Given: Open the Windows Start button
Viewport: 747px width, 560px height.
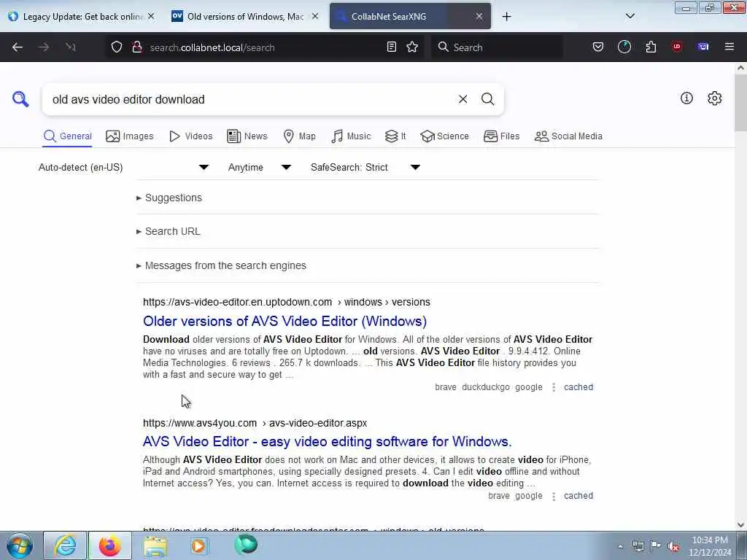Looking at the screenshot, I should pyautogui.click(x=20, y=545).
